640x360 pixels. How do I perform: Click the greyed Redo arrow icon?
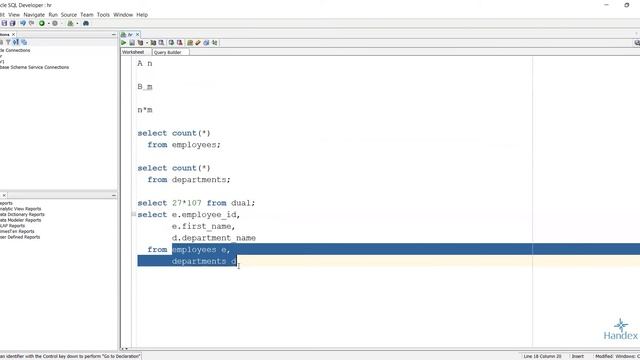pos(31,23)
